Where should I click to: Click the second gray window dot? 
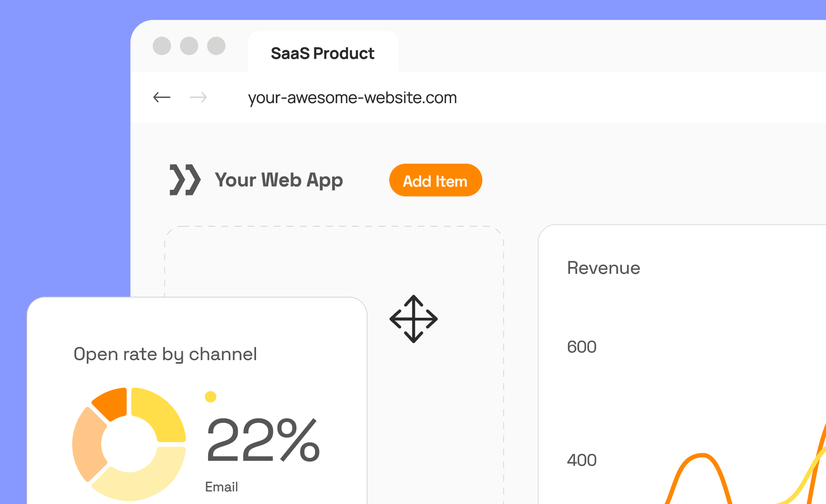click(189, 46)
